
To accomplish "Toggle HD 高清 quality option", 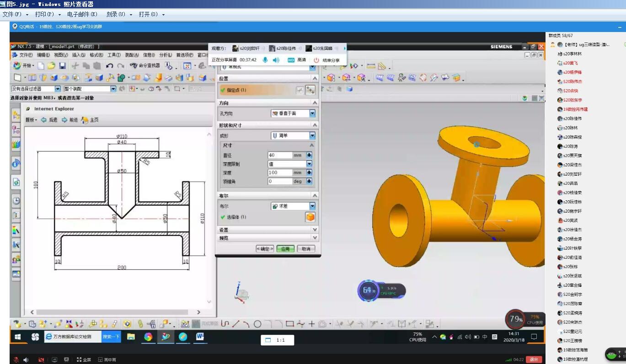I will 297,60.
